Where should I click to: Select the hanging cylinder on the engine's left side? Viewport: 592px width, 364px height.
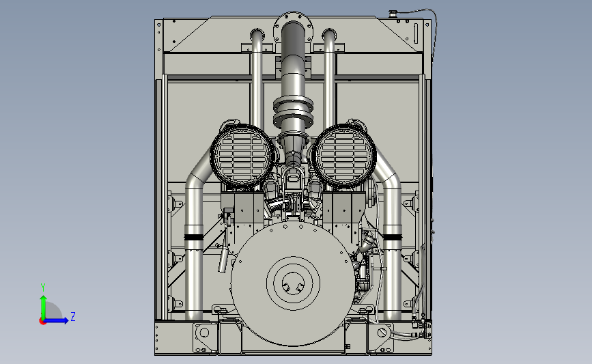pyautogui.click(x=223, y=259)
